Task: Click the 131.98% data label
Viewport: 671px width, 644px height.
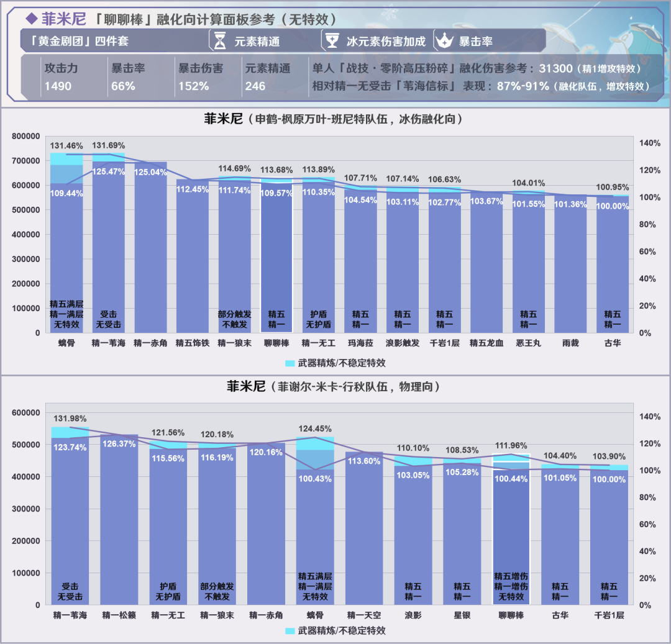Action: point(70,418)
